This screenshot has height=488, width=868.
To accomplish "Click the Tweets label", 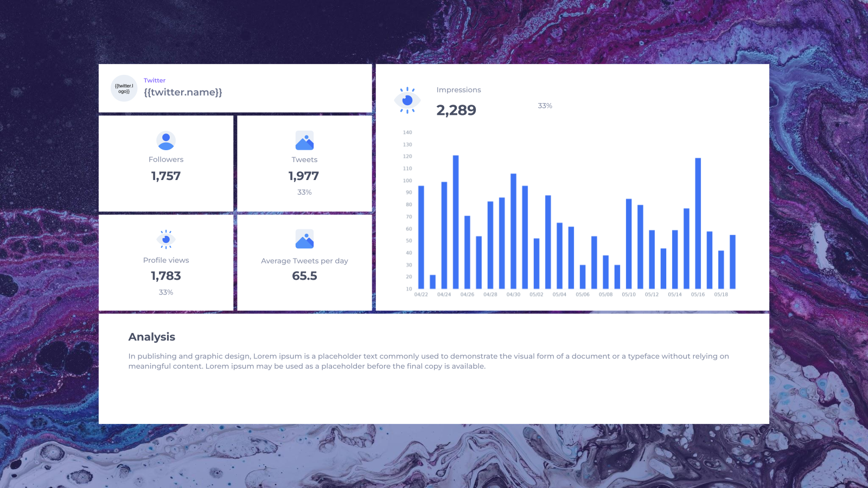I will click(304, 159).
